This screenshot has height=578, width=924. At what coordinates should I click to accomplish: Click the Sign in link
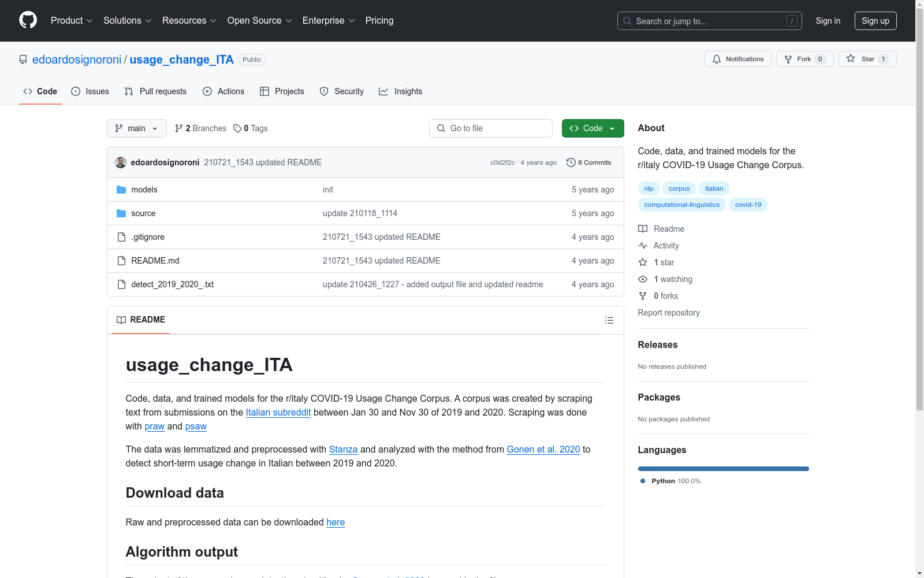tap(828, 21)
